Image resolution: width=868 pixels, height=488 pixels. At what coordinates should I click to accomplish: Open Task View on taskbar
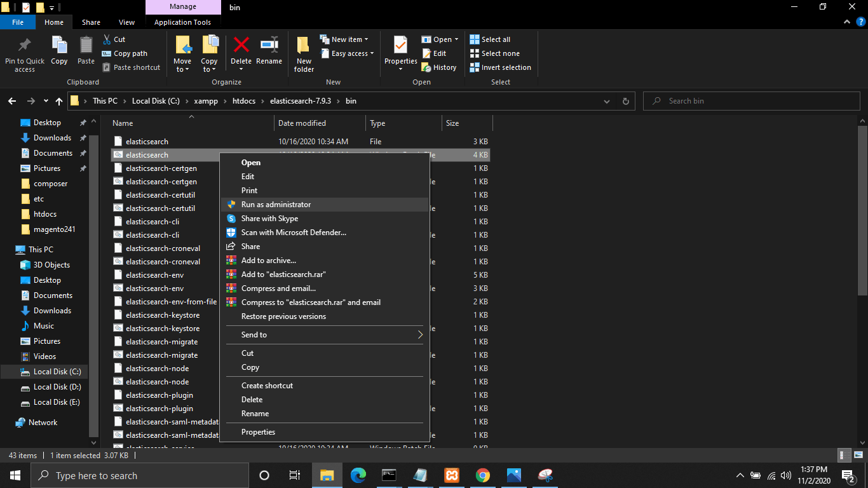click(x=295, y=475)
